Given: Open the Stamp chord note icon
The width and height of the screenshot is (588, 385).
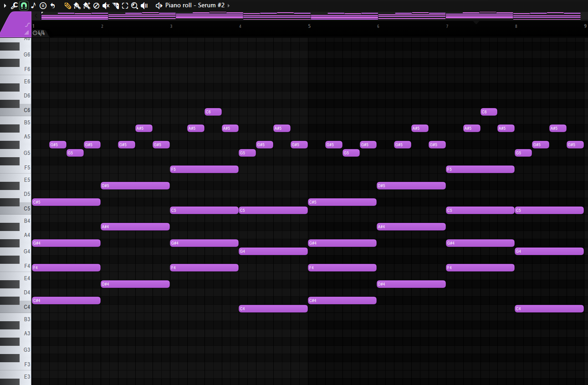Looking at the screenshot, I should [33, 5].
